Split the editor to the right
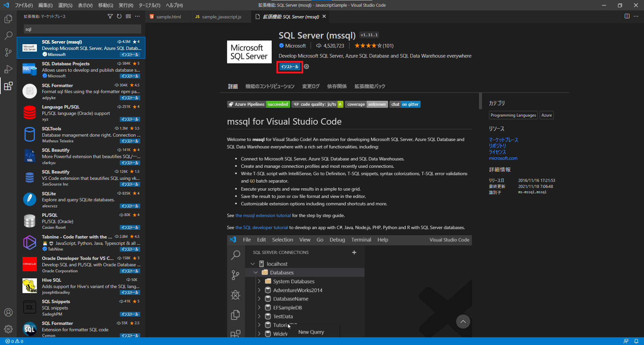The image size is (644, 345). (627, 16)
